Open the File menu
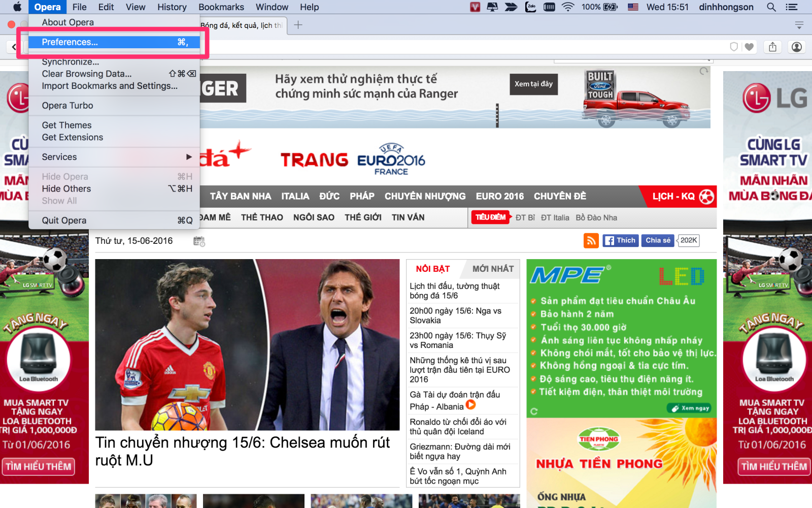This screenshot has height=508, width=812. (79, 7)
